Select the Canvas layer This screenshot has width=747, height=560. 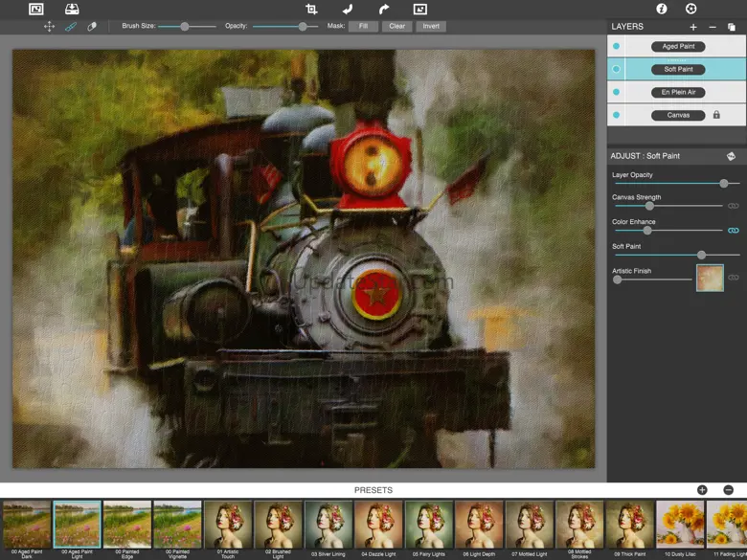click(x=678, y=115)
